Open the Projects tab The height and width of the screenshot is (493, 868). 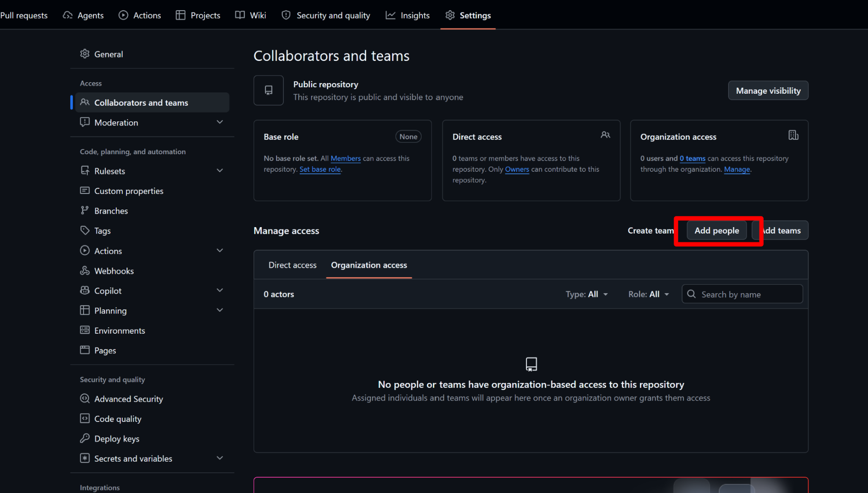tap(198, 15)
